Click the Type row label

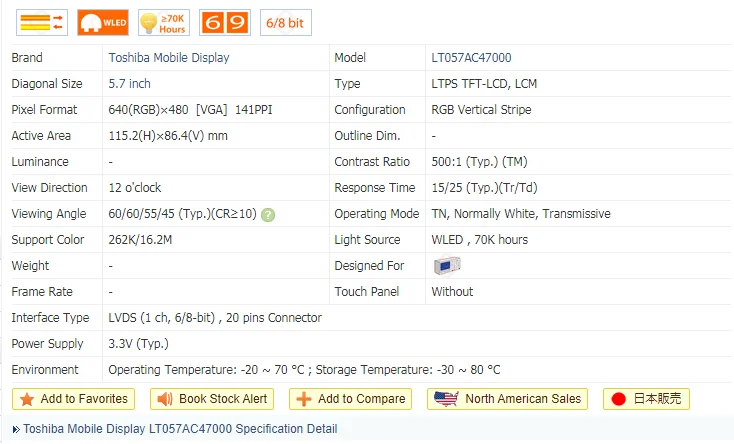pyautogui.click(x=347, y=84)
